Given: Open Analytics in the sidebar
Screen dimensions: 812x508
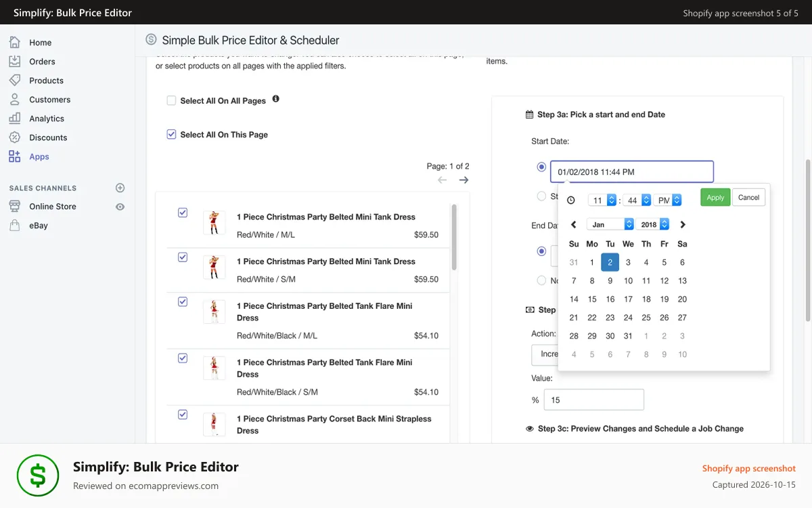Looking at the screenshot, I should [x=47, y=119].
